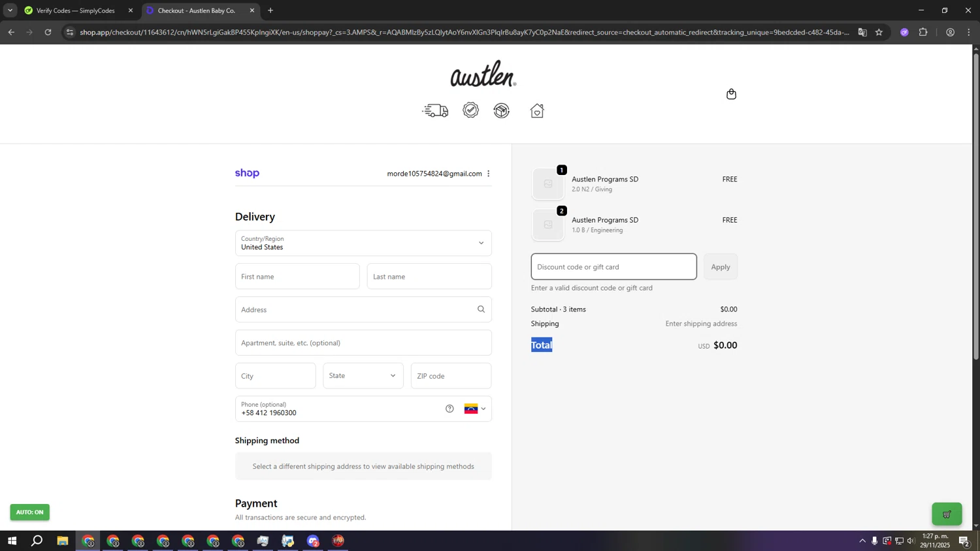Bookmark this page with the star icon

(879, 32)
